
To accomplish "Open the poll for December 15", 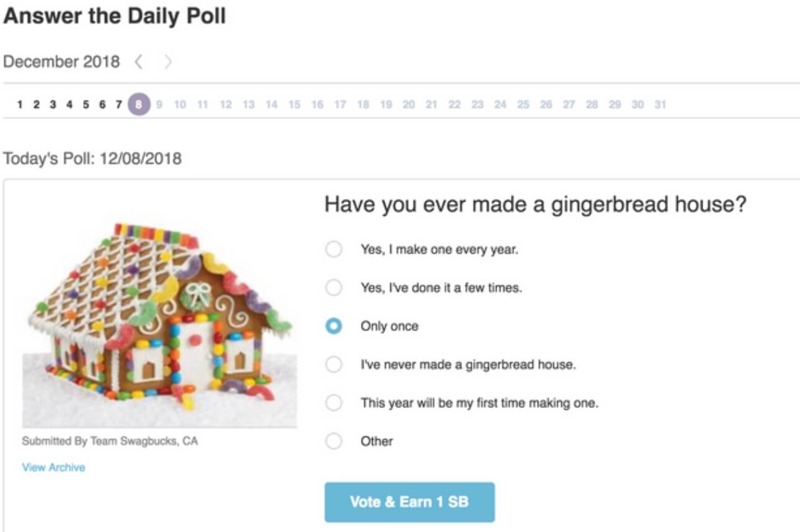I will pyautogui.click(x=294, y=104).
